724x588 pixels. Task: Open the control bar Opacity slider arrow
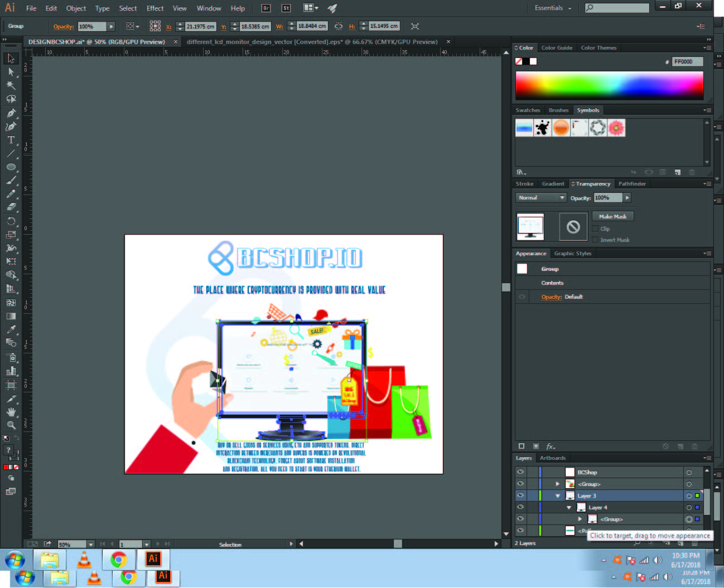pos(112,26)
